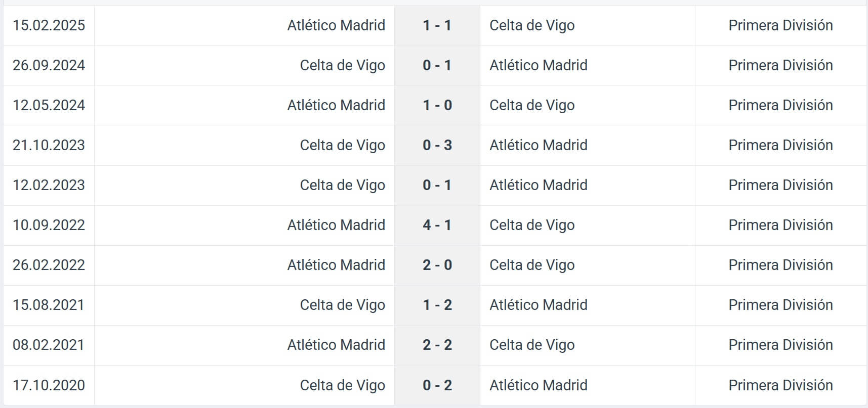Click Celta de Vigo home team on 12.02.2023
Screen dimensions: 868x408
(342, 185)
